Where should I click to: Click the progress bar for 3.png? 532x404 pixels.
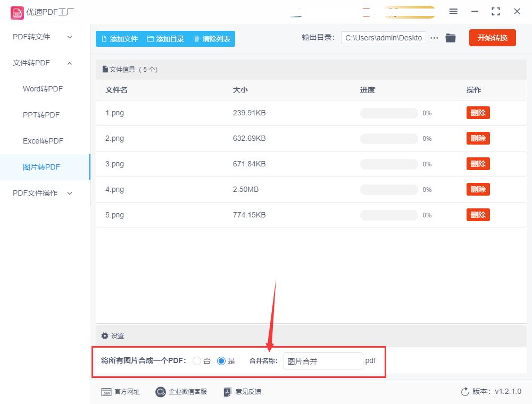(389, 164)
